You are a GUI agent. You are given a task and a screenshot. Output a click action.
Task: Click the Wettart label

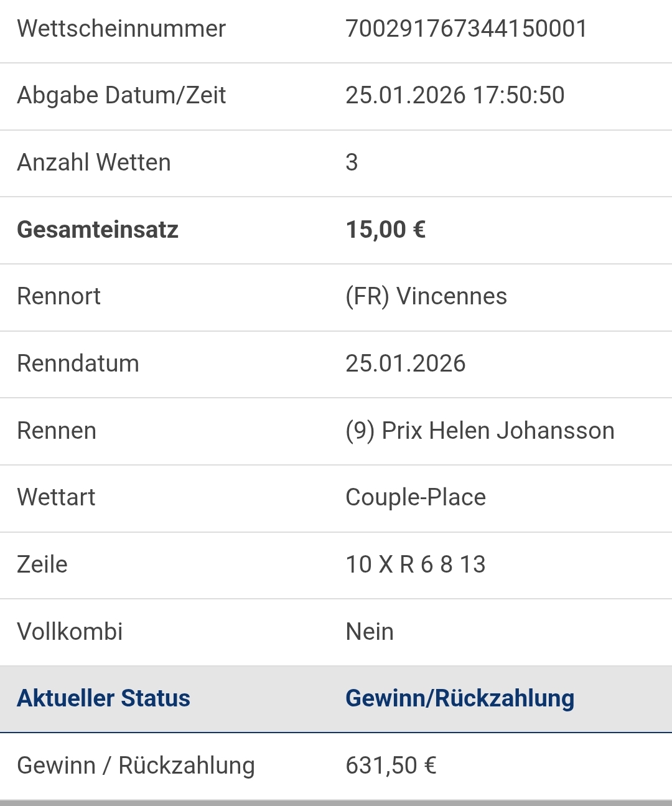[57, 497]
